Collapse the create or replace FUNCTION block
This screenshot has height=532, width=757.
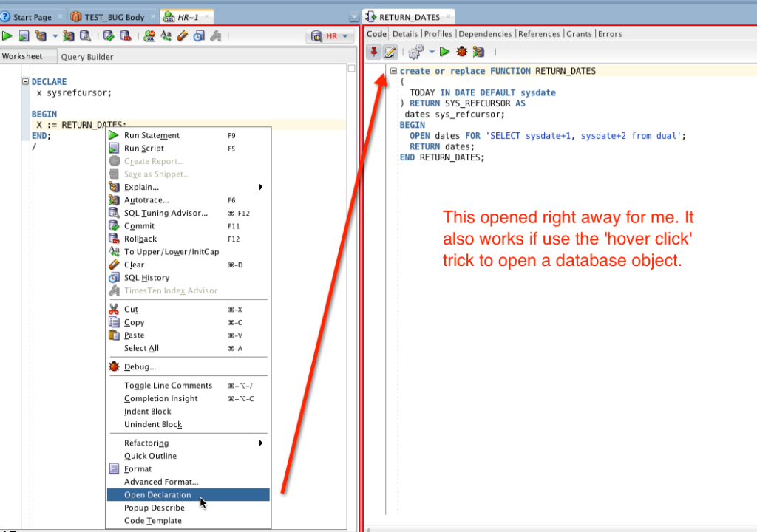click(x=394, y=71)
